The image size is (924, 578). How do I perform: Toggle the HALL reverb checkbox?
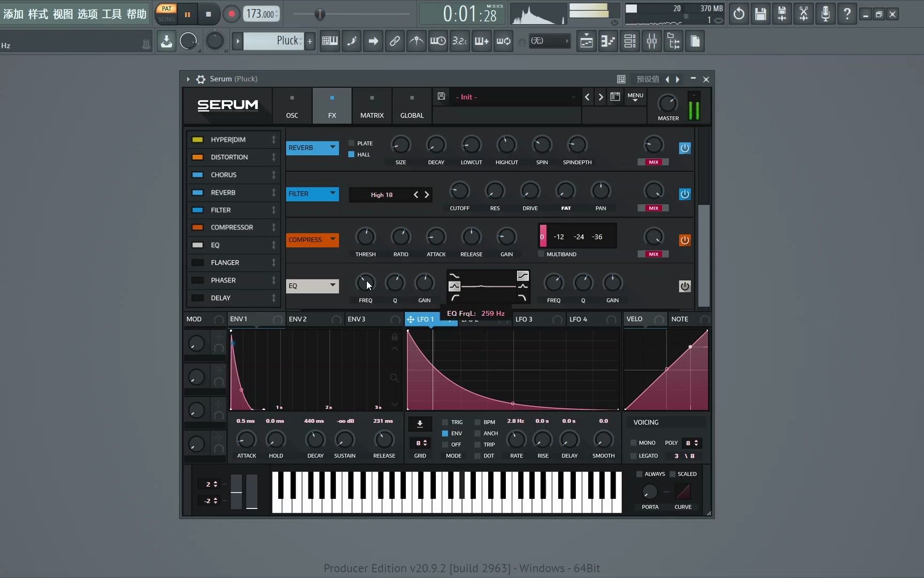[351, 155]
